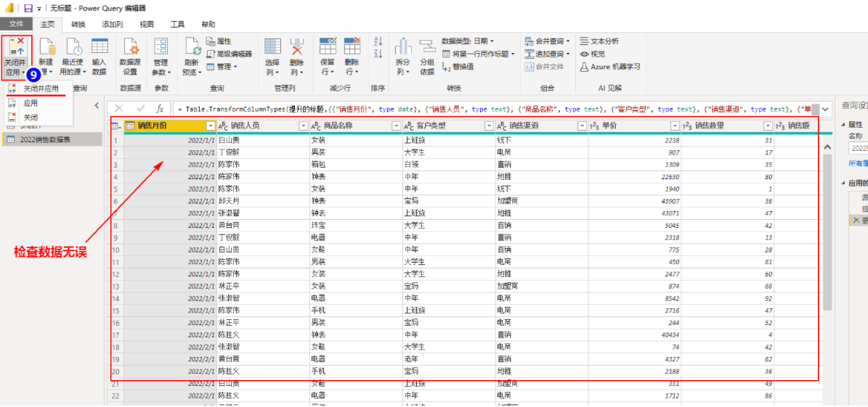Click the 拆分列 icon

[x=403, y=48]
